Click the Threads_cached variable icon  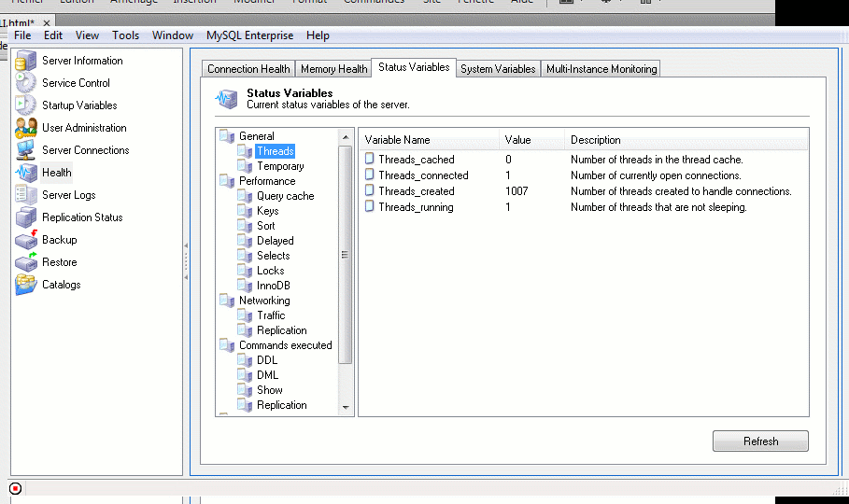coord(369,159)
